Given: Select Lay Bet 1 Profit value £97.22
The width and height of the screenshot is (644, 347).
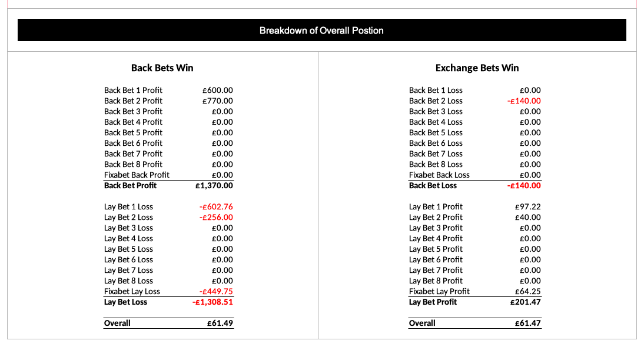Looking at the screenshot, I should (x=528, y=206).
